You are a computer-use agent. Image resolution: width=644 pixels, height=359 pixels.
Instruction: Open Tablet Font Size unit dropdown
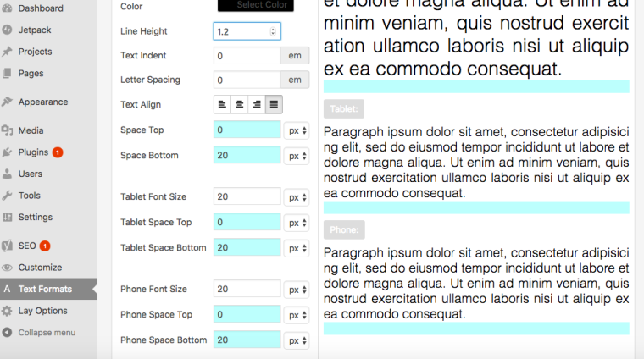pyautogui.click(x=296, y=197)
